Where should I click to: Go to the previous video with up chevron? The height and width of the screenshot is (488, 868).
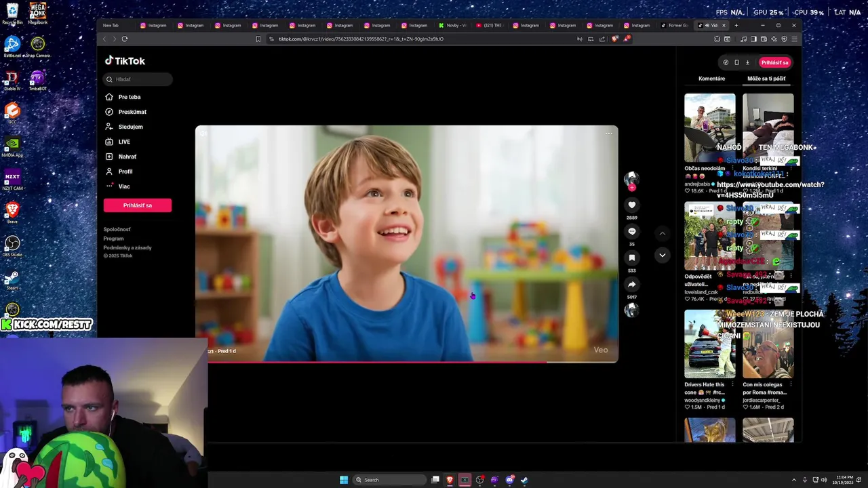coord(663,233)
